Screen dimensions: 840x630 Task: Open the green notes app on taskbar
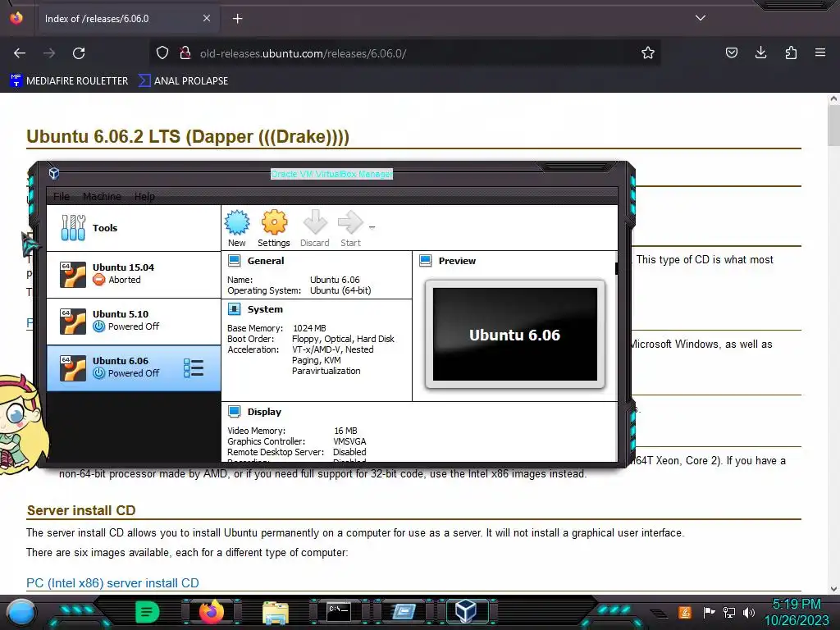pos(148,612)
